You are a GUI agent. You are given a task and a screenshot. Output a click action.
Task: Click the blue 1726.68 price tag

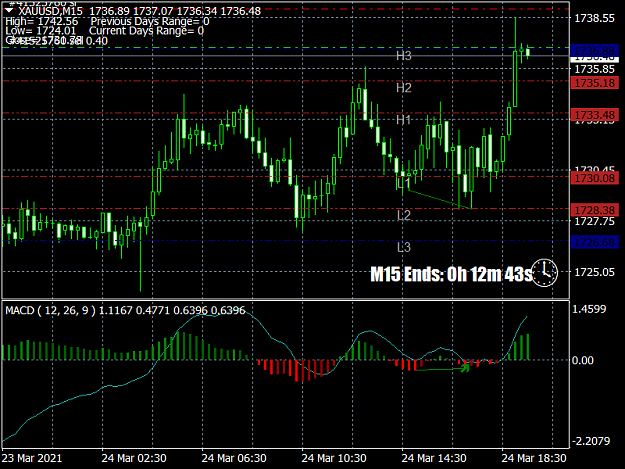(594, 242)
